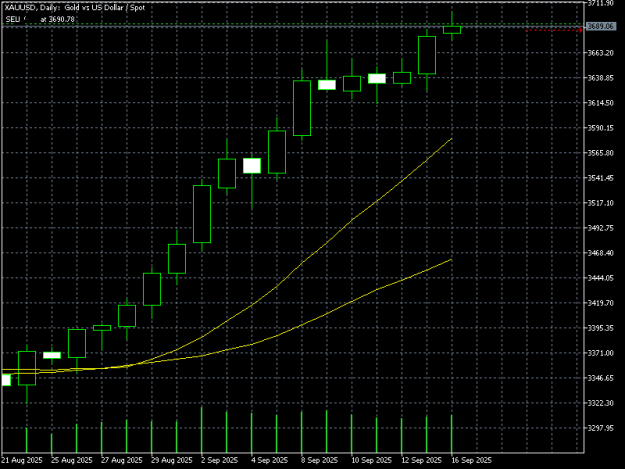Click the 3663.20 price axis label
The image size is (625, 469).
(601, 53)
